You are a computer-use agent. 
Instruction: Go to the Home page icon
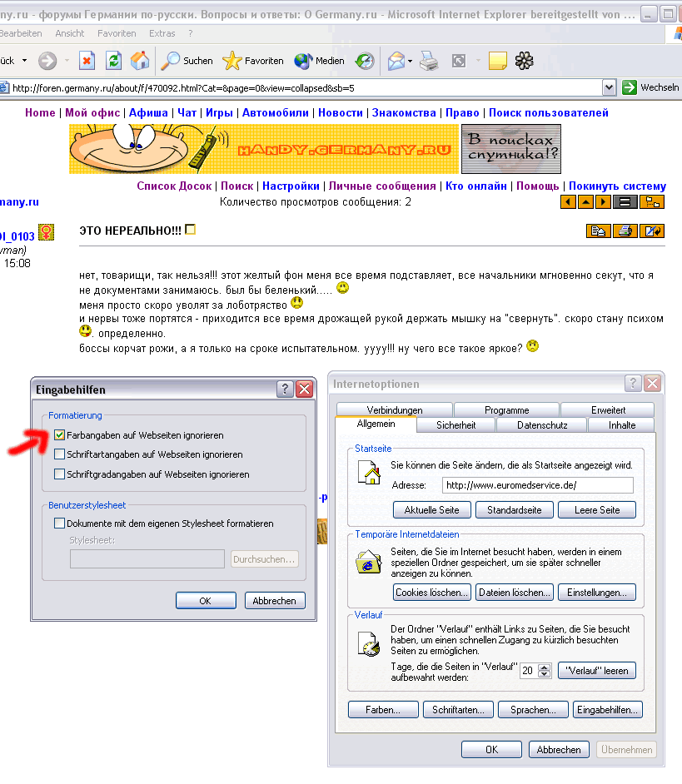[x=140, y=61]
